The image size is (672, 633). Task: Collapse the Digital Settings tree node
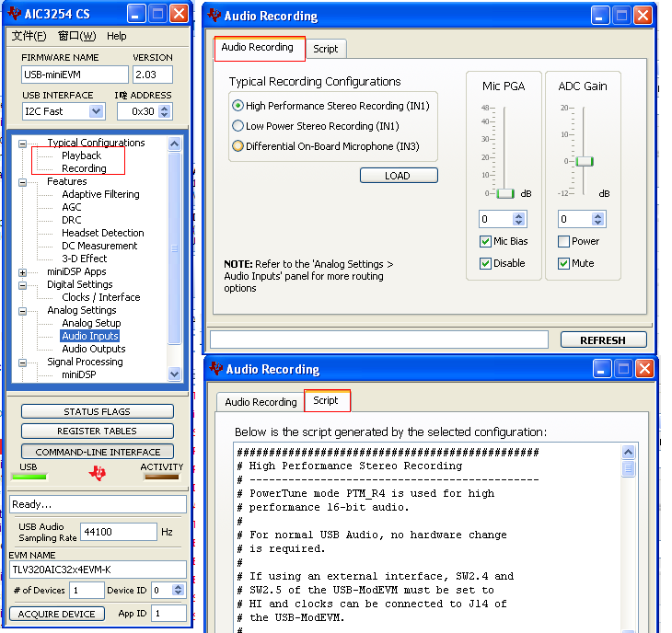22,285
